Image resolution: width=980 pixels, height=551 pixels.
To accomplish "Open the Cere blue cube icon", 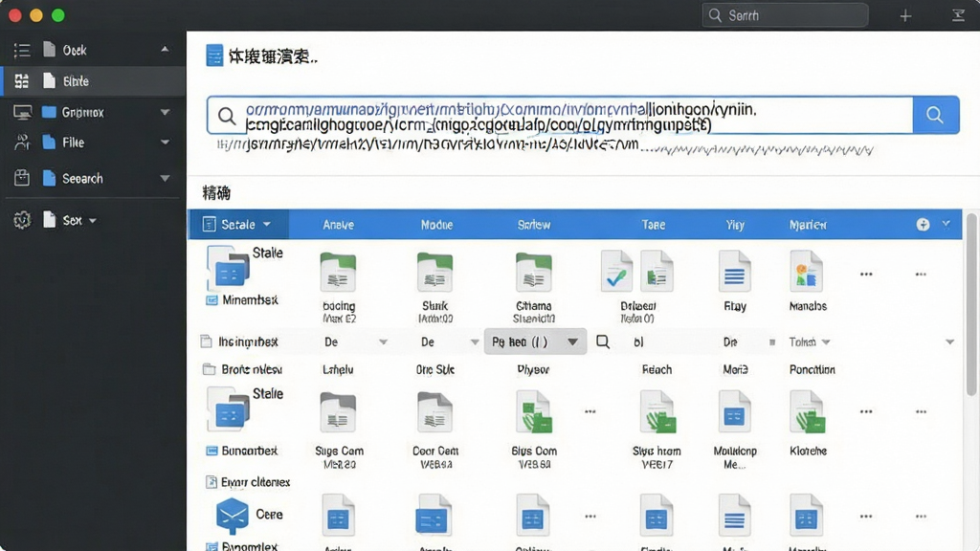I will point(233,516).
